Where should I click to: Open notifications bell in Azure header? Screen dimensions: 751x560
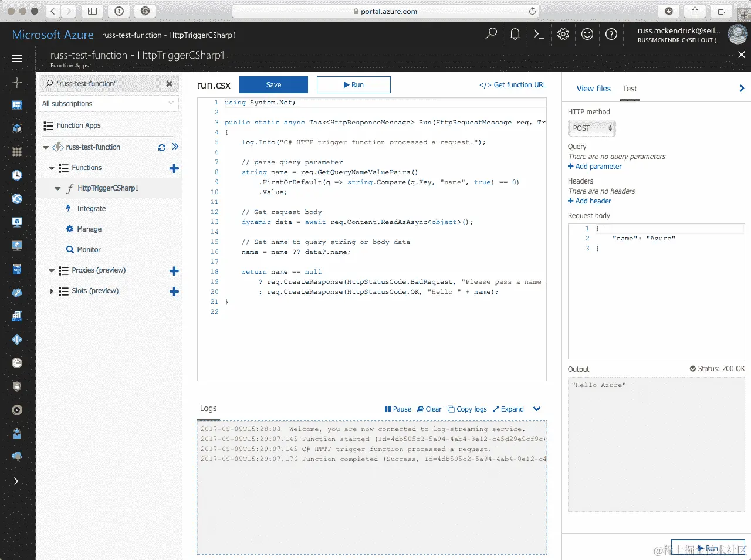point(515,35)
